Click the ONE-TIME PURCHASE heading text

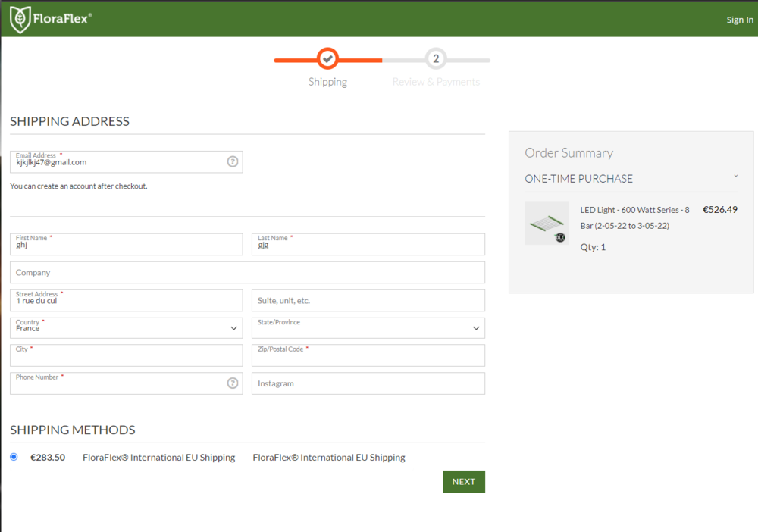tap(578, 178)
